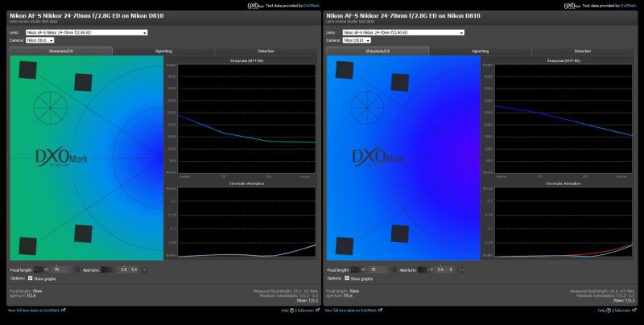Image resolution: width=644 pixels, height=325 pixels.
Task: Uncheck Show graphs in the f/5.6 panel
Action: pos(347,278)
